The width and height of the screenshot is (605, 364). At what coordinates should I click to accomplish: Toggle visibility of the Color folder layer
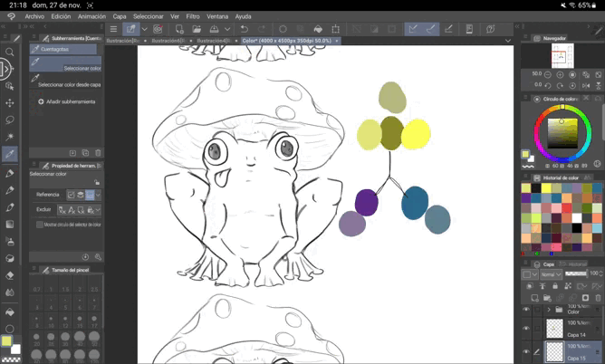pyautogui.click(x=526, y=310)
